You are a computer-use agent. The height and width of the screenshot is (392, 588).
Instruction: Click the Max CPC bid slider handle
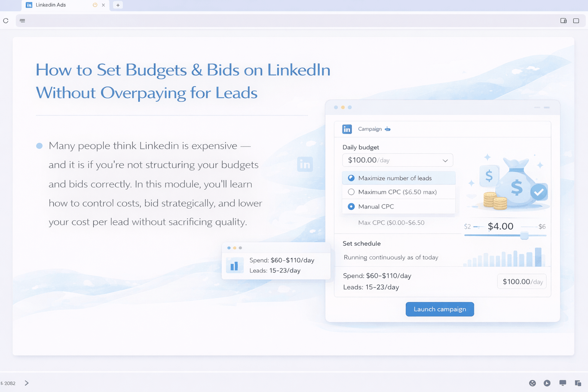(x=524, y=235)
